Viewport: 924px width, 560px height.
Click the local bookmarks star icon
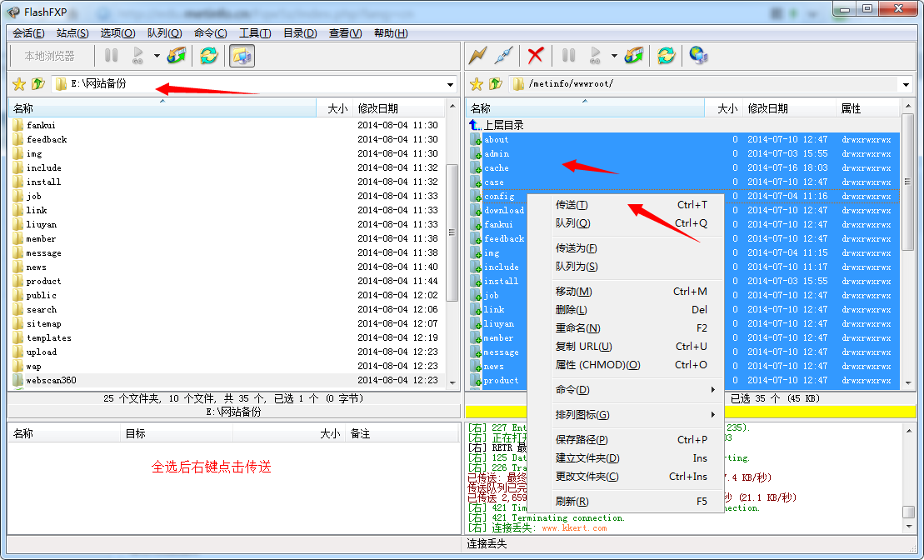coord(19,84)
